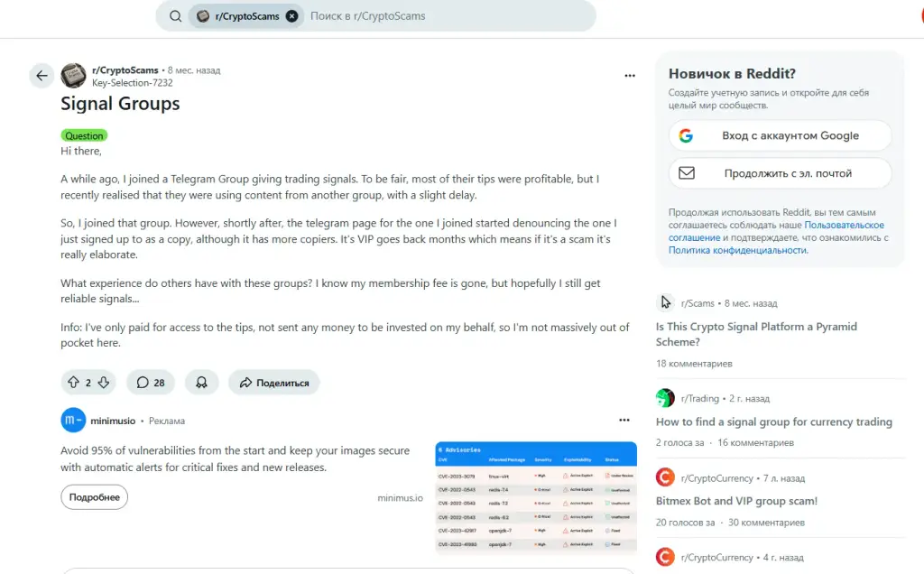The height and width of the screenshot is (574, 924).
Task: Click the '30 комментариев' text
Action: 766,523
